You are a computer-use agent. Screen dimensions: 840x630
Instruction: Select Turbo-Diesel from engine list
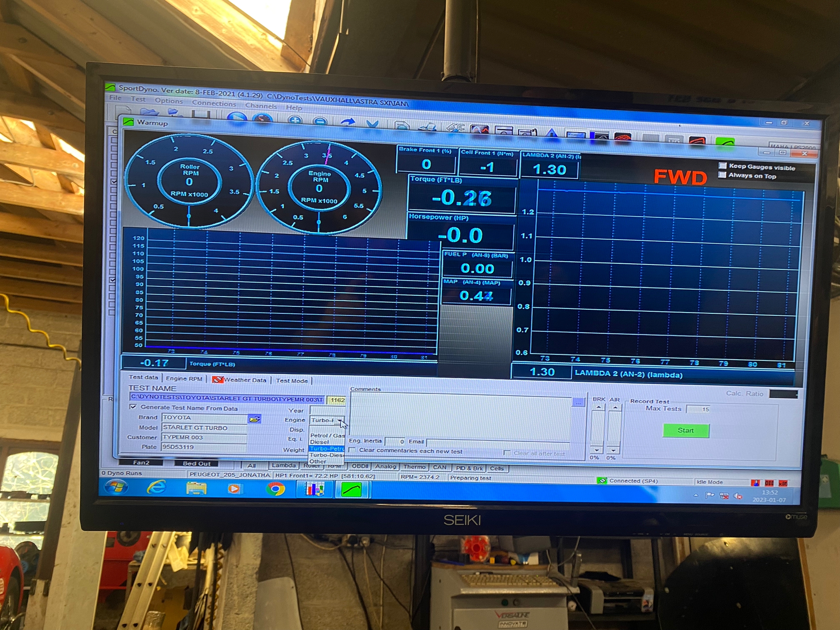click(326, 455)
